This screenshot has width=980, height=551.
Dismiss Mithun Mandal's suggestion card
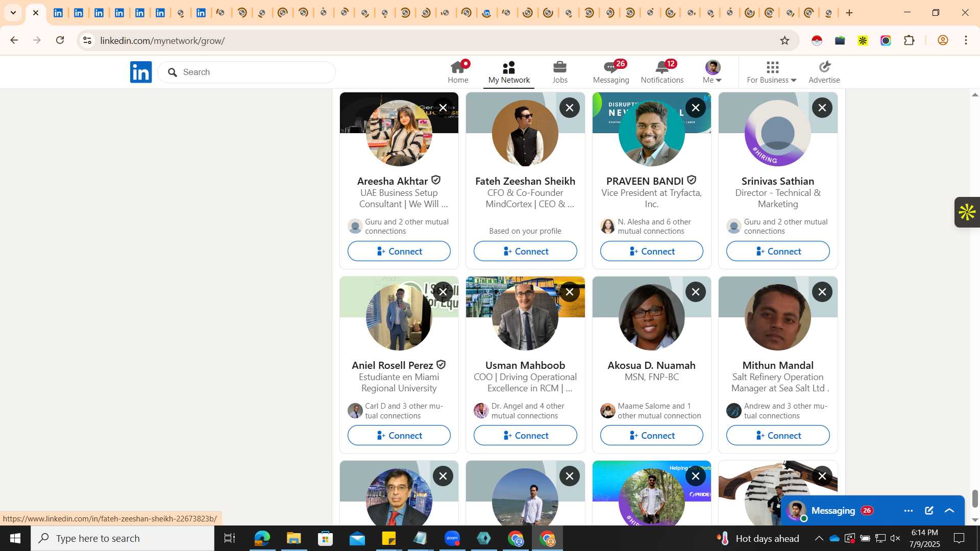tap(822, 292)
